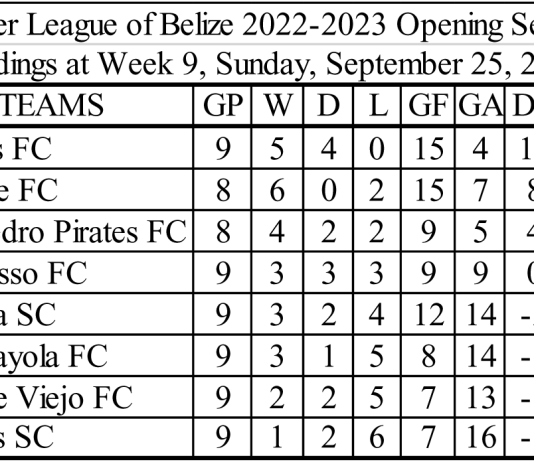
Task: Click the title row with Belize 2022-2023
Action: coord(267,25)
